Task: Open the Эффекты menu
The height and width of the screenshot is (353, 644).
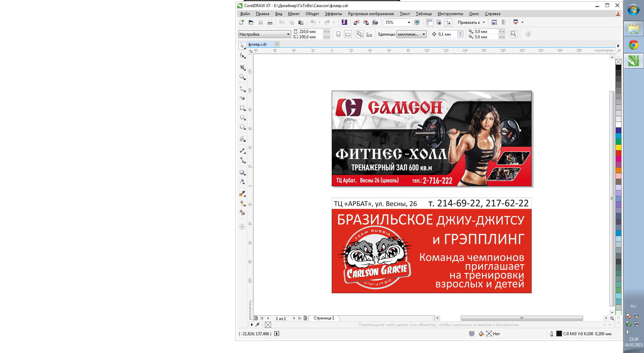Action: coord(333,14)
